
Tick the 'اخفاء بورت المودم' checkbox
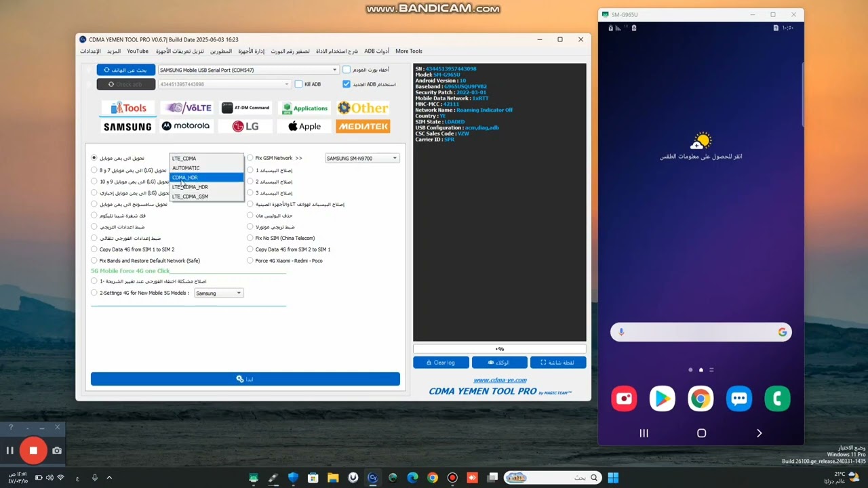(347, 70)
